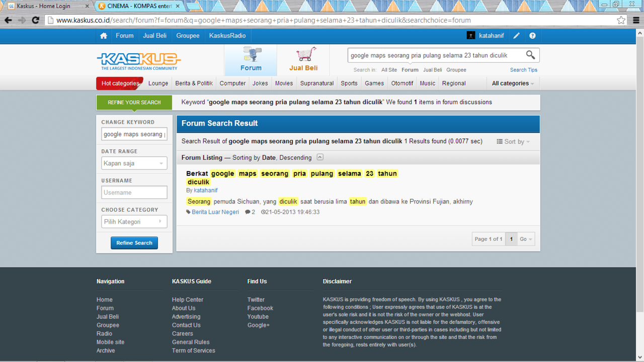Open the help question mark icon
The height and width of the screenshot is (362, 644).
532,36
